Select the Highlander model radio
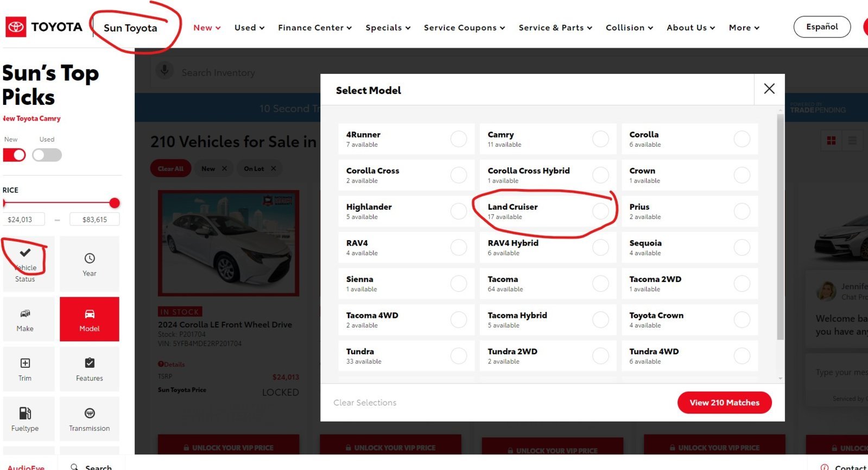Screen dimensions: 868x470 tap(459, 211)
